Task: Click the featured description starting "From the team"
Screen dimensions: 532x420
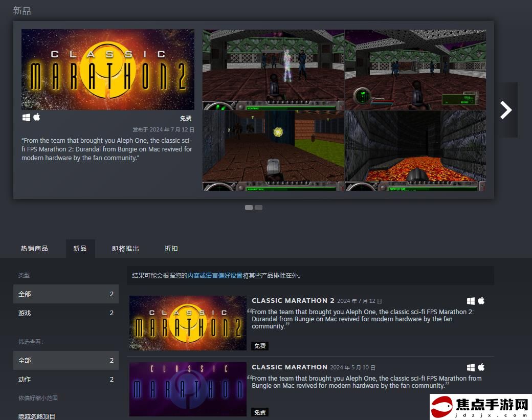Action: [x=107, y=149]
